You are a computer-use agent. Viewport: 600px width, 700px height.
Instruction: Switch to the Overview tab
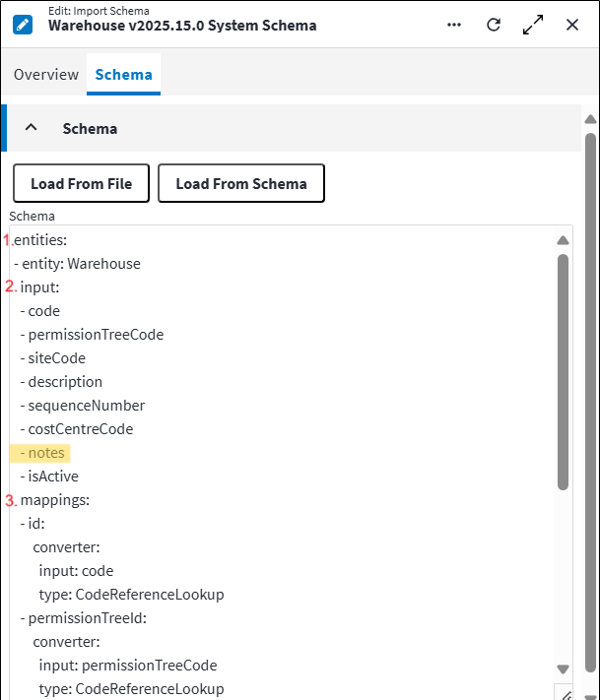46,75
